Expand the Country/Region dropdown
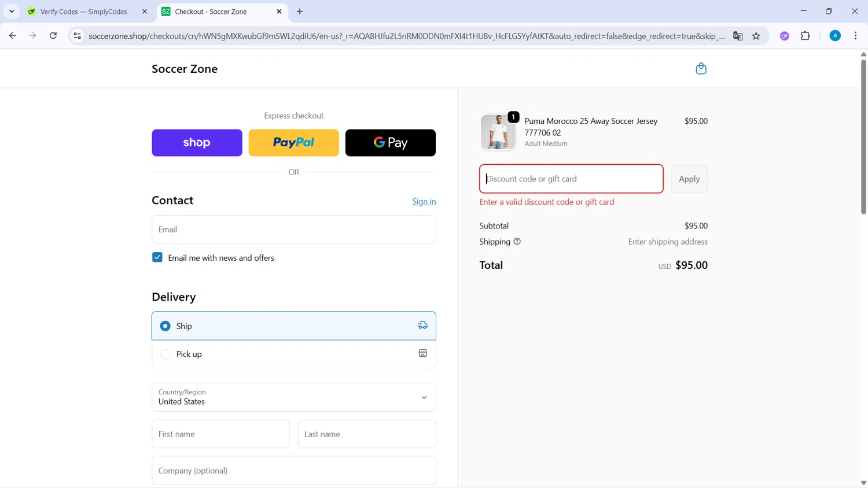Image resolution: width=868 pixels, height=488 pixels. coord(294,397)
